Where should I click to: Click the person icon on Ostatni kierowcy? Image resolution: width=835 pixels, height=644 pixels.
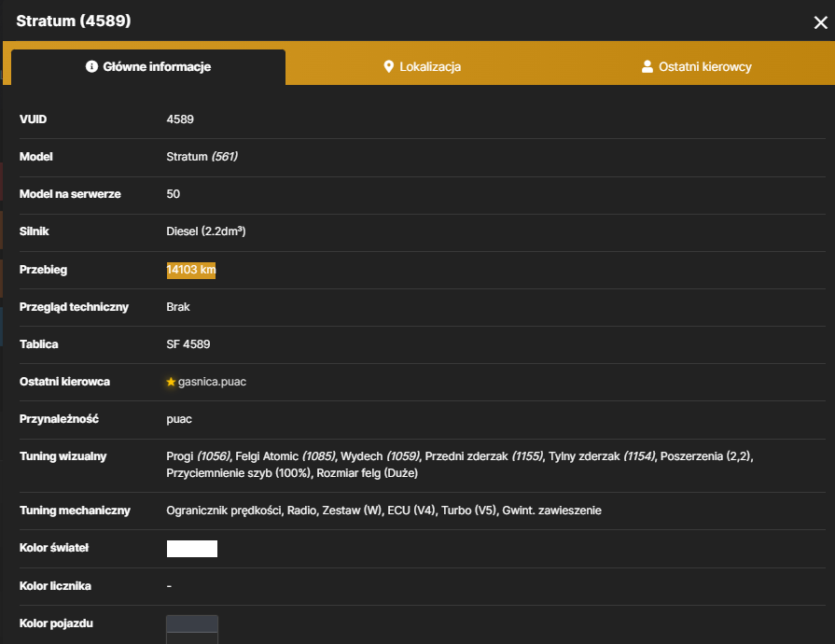pyautogui.click(x=647, y=66)
